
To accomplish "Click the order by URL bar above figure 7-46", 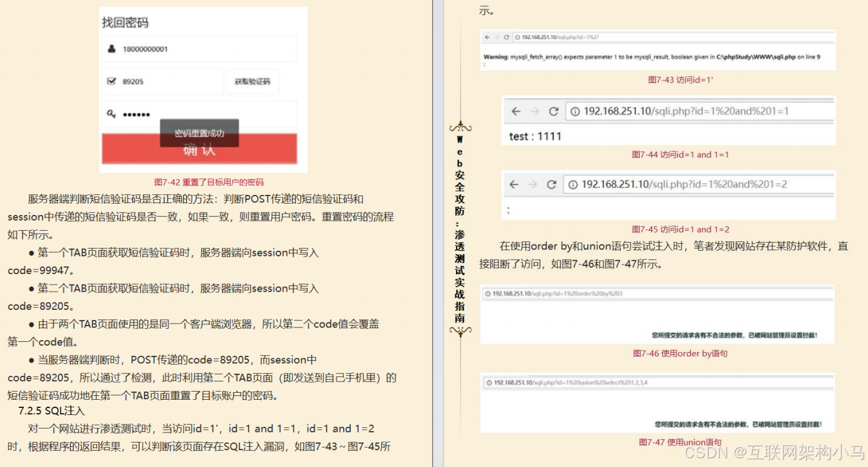I will tap(658, 294).
